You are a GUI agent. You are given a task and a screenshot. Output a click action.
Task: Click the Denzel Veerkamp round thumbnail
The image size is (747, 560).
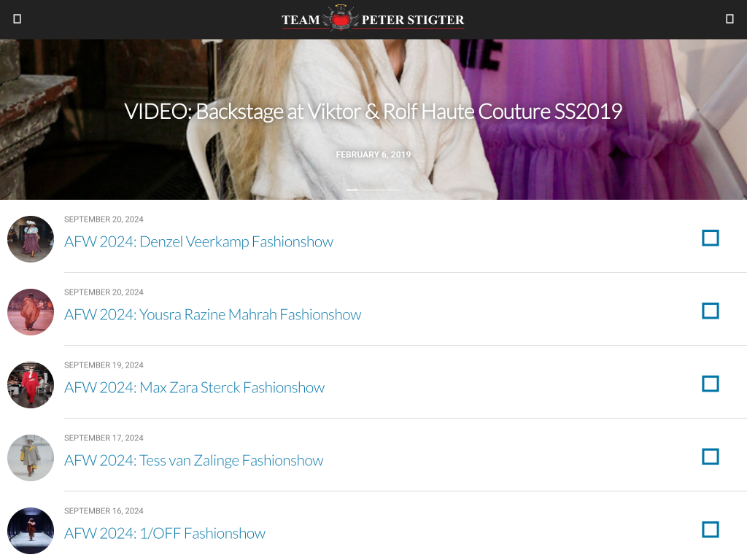point(31,239)
